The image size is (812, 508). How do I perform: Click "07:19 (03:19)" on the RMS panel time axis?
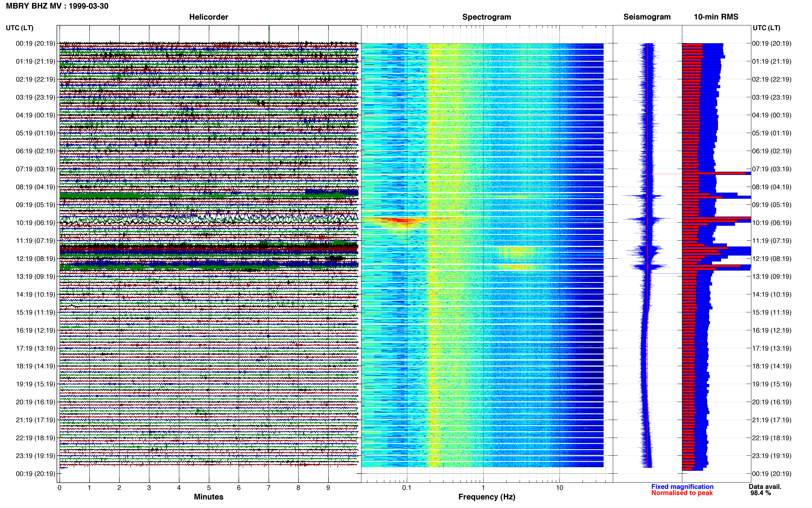(x=772, y=169)
